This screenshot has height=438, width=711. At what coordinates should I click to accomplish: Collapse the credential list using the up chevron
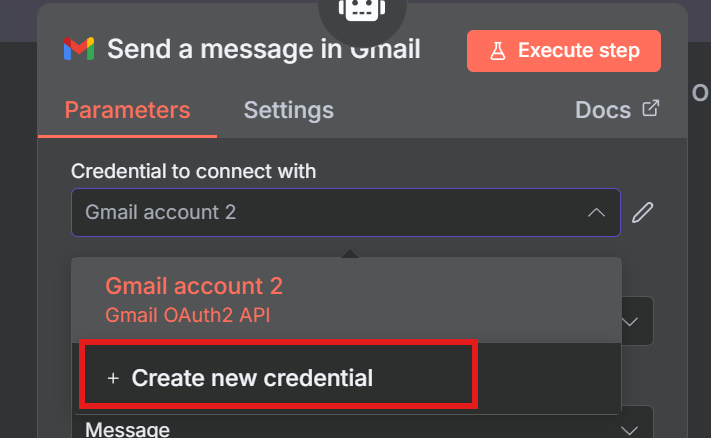[x=596, y=212]
